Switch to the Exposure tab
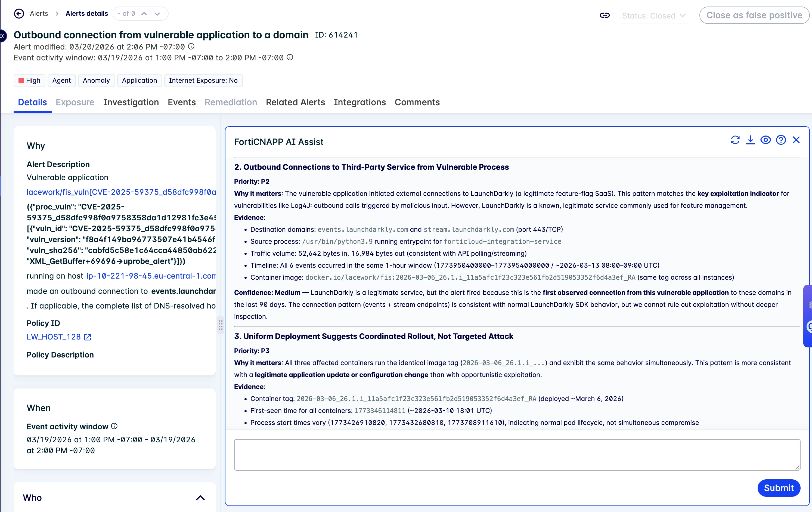The image size is (812, 512). tap(75, 102)
